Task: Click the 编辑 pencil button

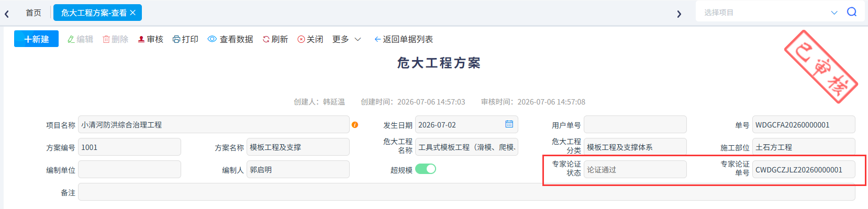Action: pyautogui.click(x=80, y=39)
